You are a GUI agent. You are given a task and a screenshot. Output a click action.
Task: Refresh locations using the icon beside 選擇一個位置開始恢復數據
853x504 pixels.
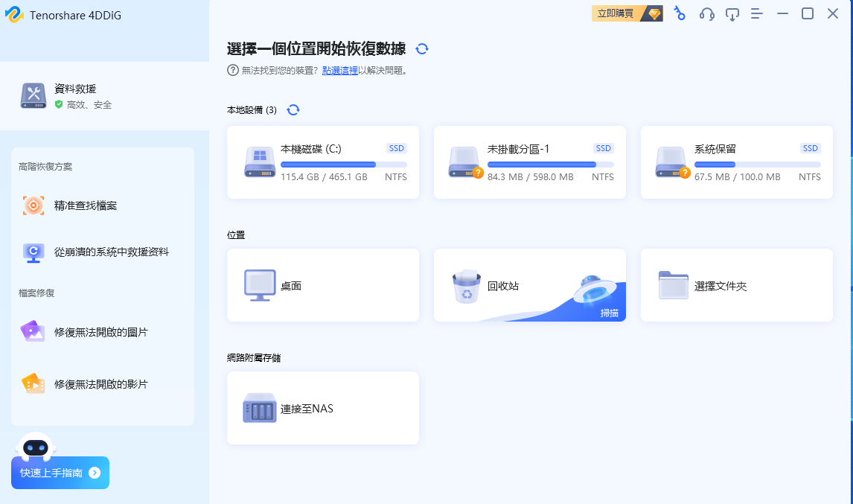422,48
